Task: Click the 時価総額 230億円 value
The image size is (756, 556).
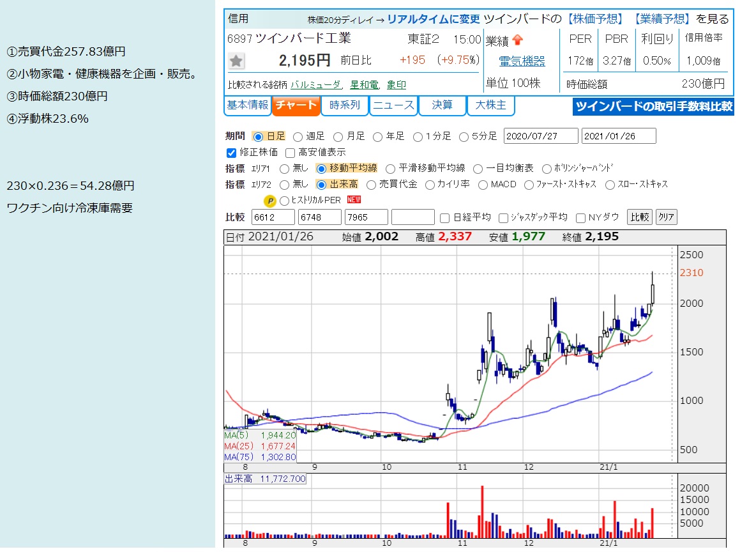Action: pos(704,84)
